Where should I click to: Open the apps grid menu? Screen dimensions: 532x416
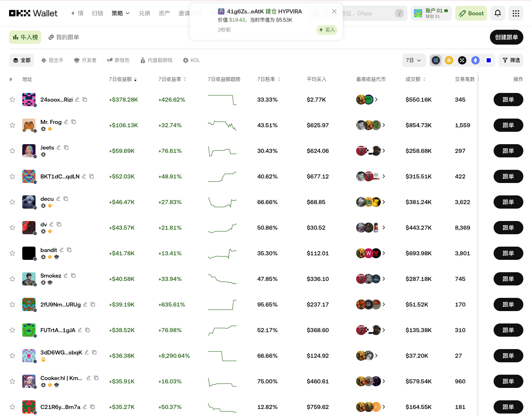[515, 13]
